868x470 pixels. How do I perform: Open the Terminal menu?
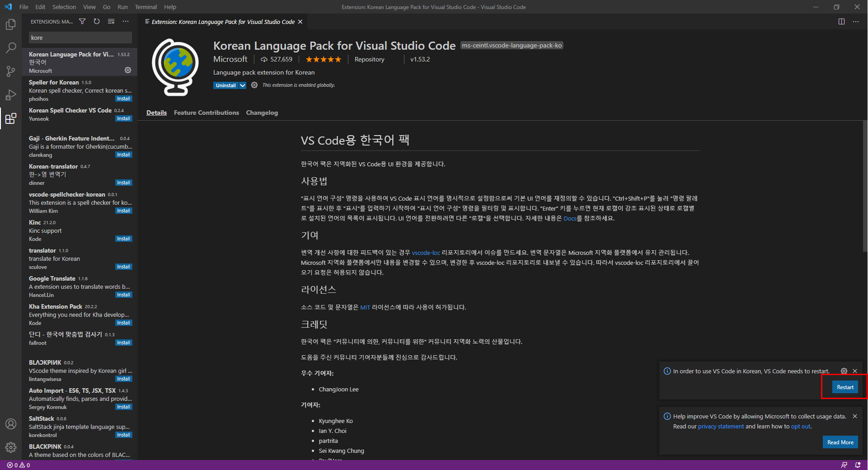pyautogui.click(x=145, y=7)
